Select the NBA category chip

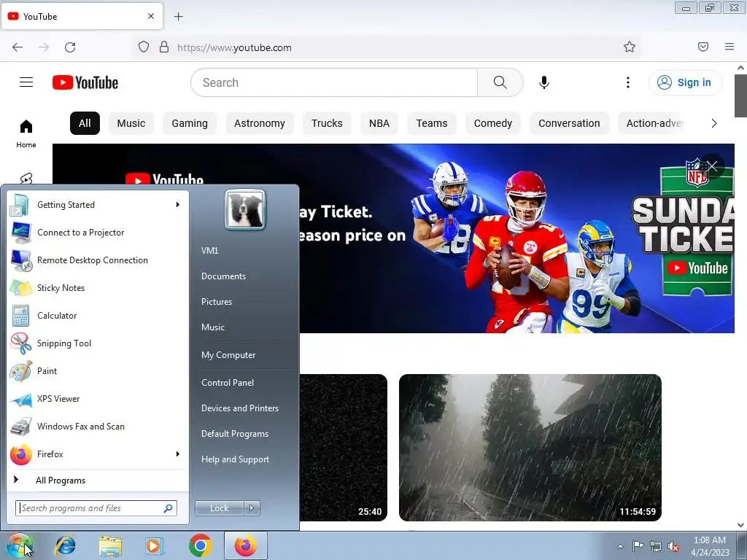click(x=379, y=123)
